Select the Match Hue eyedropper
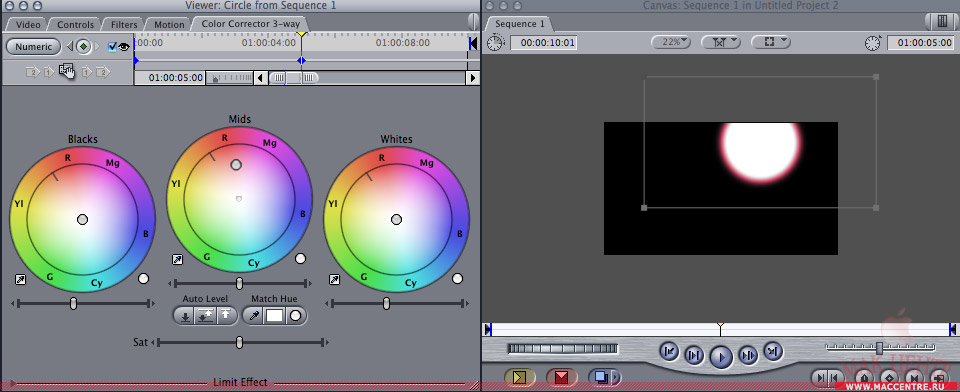The width and height of the screenshot is (960, 392). click(253, 316)
